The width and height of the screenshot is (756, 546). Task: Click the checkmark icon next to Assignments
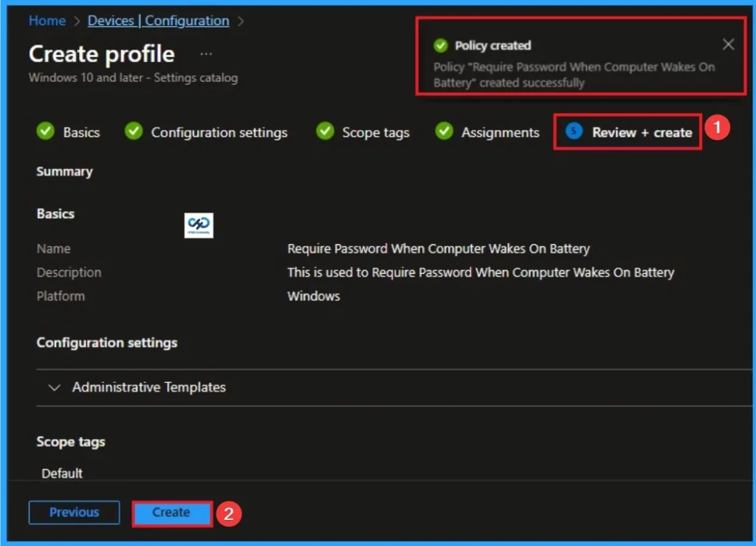tap(444, 131)
